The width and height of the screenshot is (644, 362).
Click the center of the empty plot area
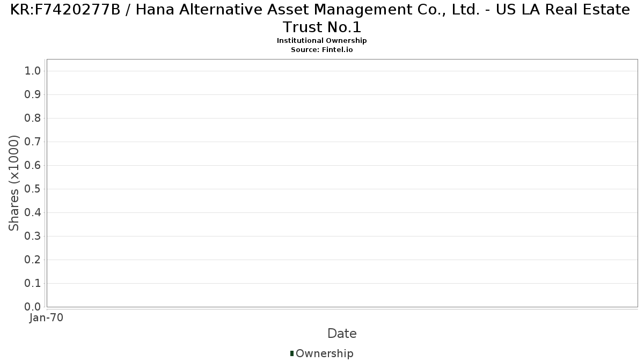[342, 183]
